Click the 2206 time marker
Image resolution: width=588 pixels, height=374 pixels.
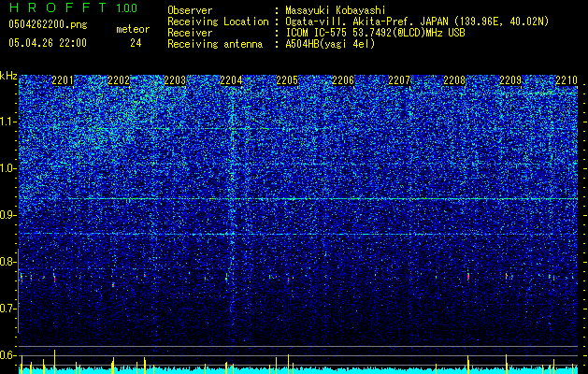(343, 80)
